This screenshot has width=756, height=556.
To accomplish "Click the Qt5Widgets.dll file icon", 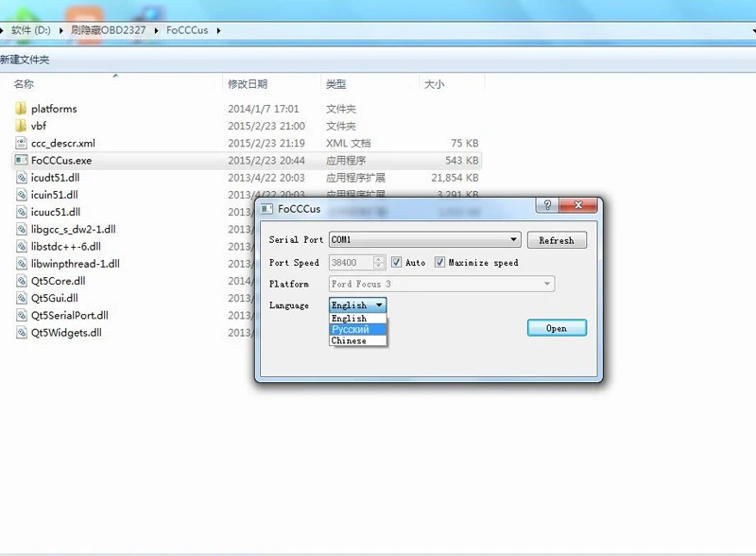I will (21, 333).
